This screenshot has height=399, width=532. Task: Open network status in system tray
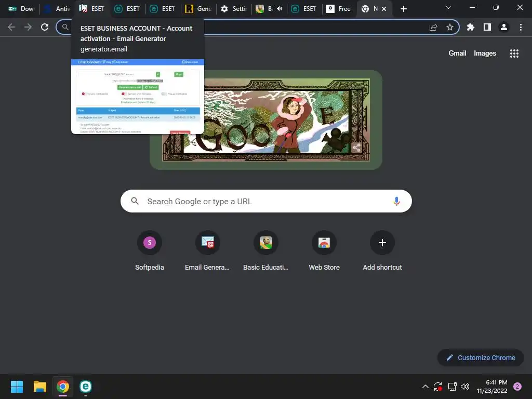452,387
